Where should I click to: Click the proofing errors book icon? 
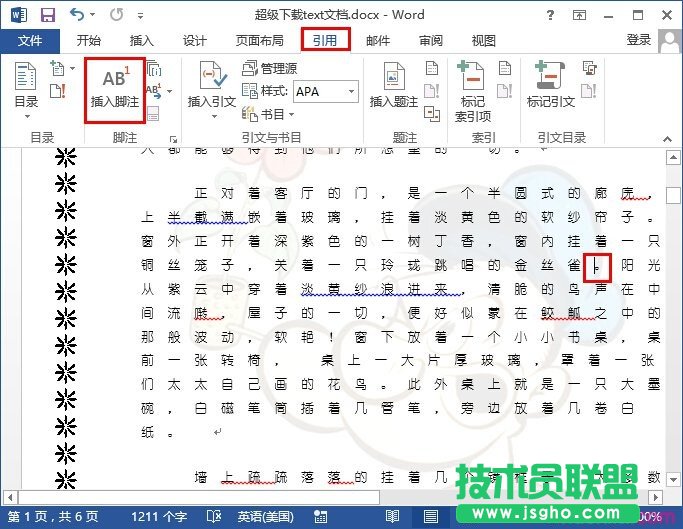214,517
